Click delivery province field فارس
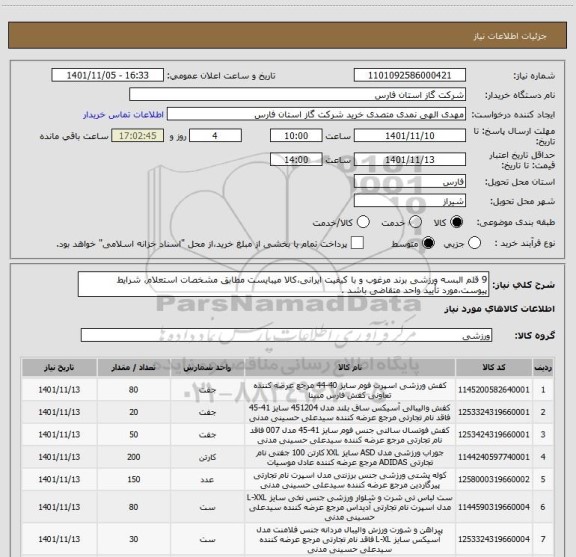Screen dimensions: 576x557 pyautogui.click(x=410, y=182)
